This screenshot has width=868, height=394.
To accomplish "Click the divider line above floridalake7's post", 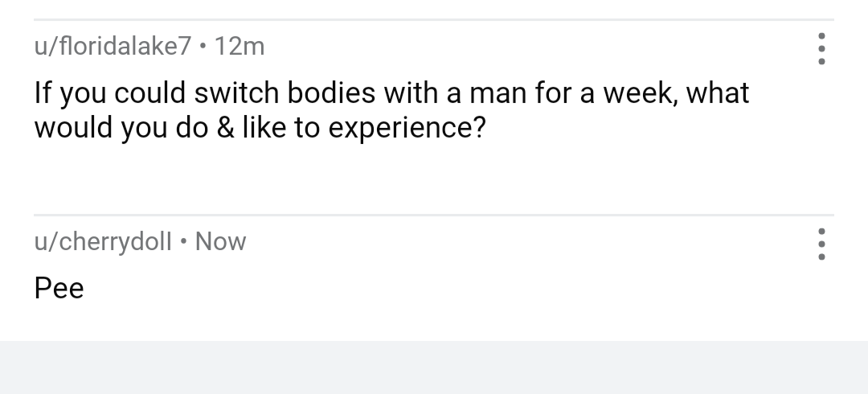I will click(x=434, y=20).
